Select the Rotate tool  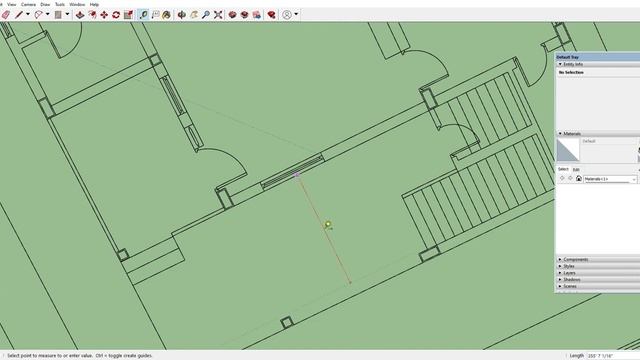116,15
